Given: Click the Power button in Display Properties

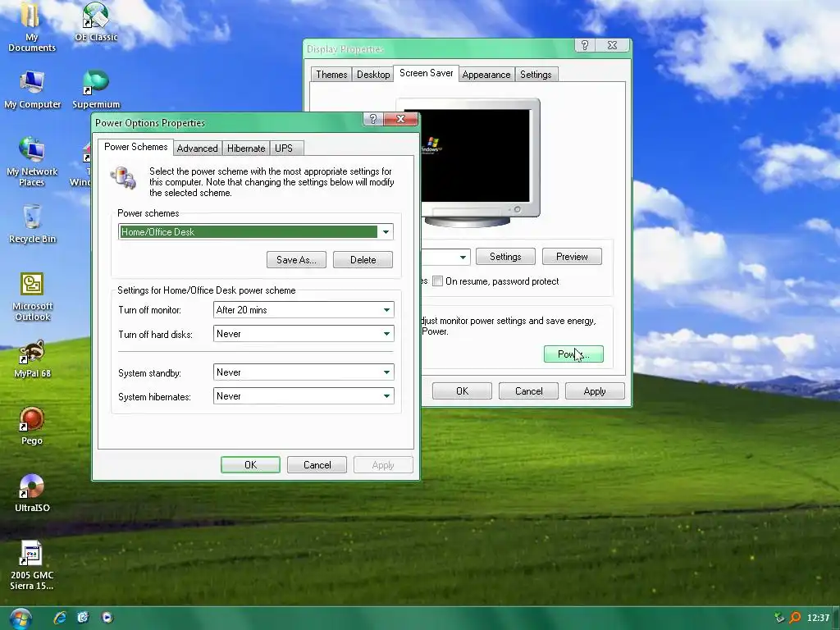Looking at the screenshot, I should click(573, 354).
